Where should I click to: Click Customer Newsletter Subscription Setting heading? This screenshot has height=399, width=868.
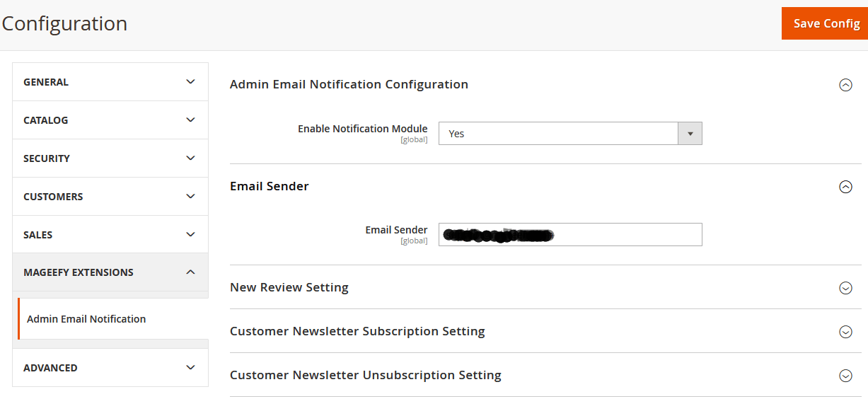pos(357,331)
